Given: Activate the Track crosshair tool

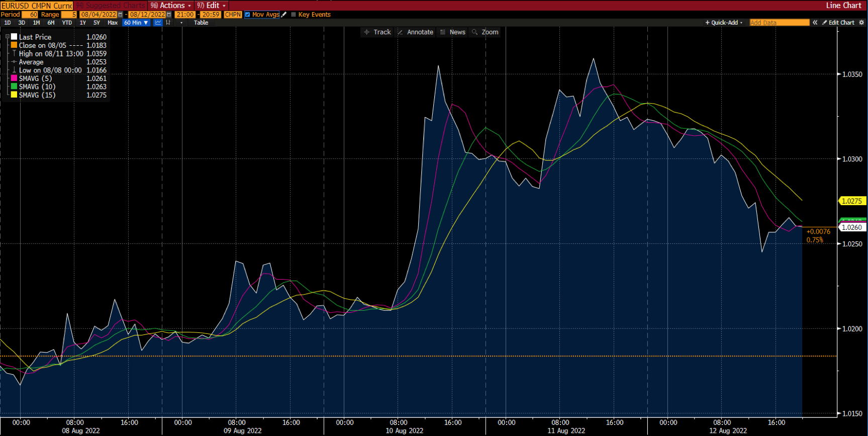Looking at the screenshot, I should (377, 32).
